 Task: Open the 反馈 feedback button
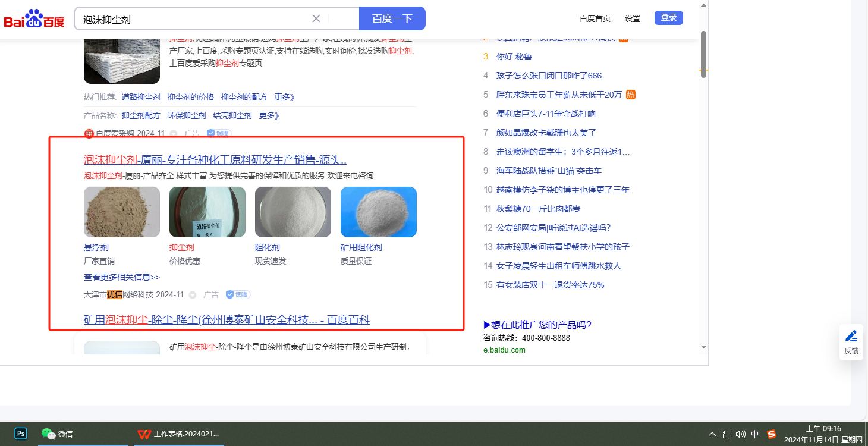tap(851, 342)
